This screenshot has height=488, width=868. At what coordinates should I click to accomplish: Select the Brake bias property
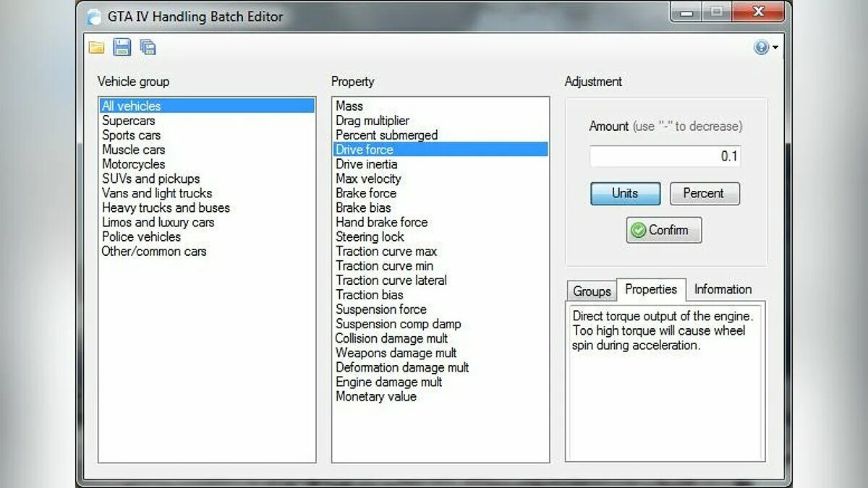tap(441, 207)
